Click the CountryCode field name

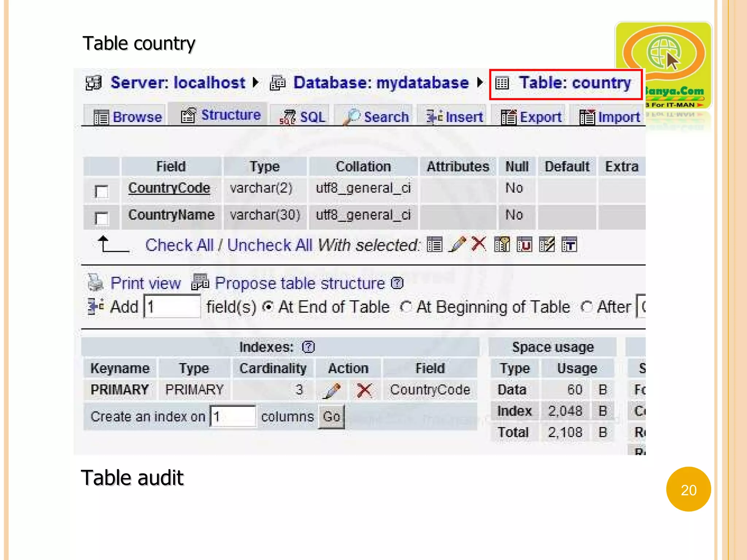(169, 188)
